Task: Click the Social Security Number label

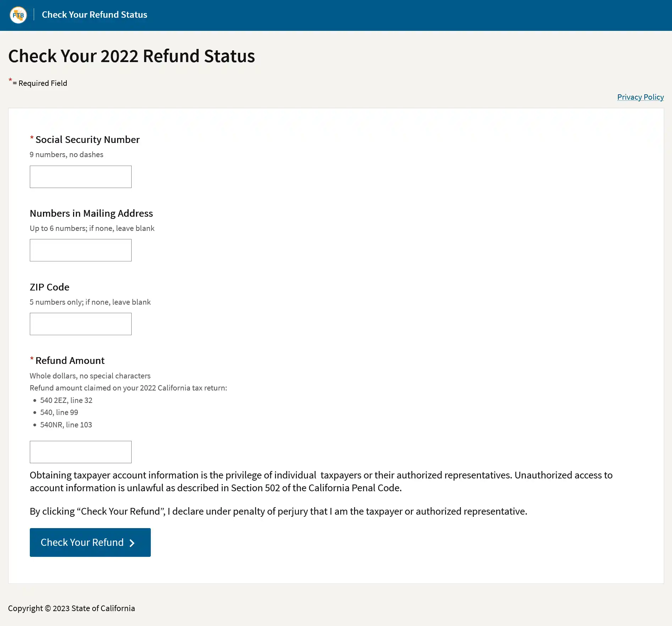Action: [x=87, y=140]
